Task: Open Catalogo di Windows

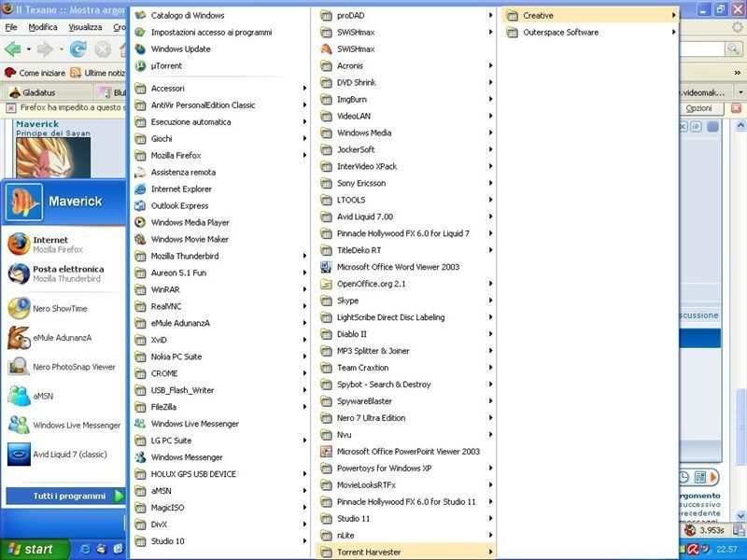Action: click(x=219, y=15)
